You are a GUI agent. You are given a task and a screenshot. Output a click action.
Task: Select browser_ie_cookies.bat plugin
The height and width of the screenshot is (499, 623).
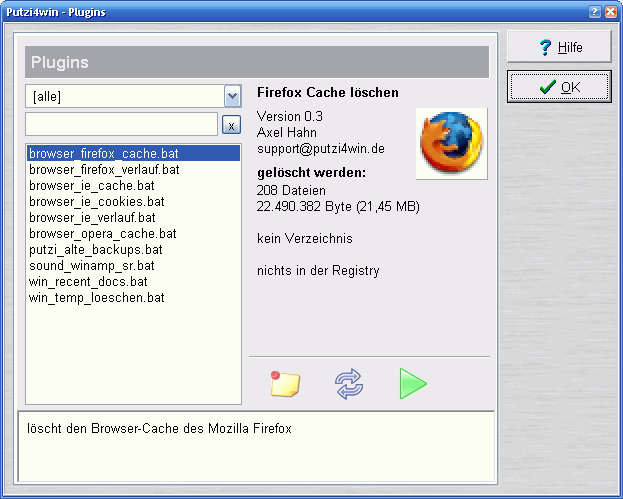pyautogui.click(x=134, y=201)
